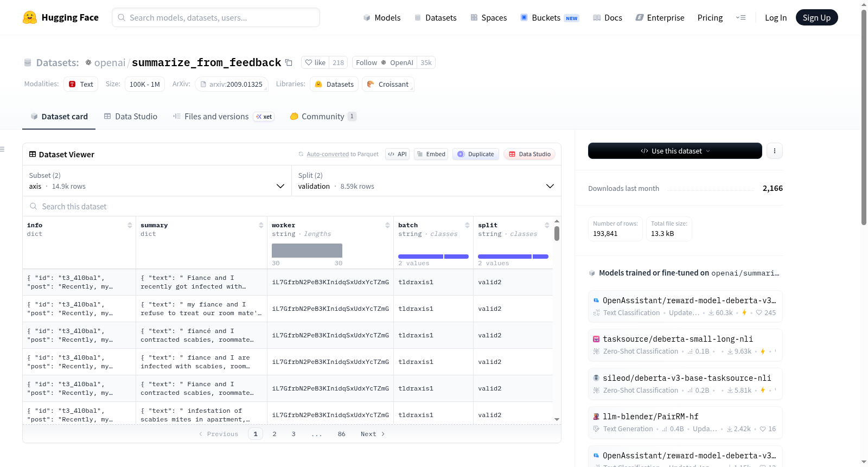Open llm-blender/PairRM-hf model
Viewport: 868px width, 467px height.
[x=685, y=423]
